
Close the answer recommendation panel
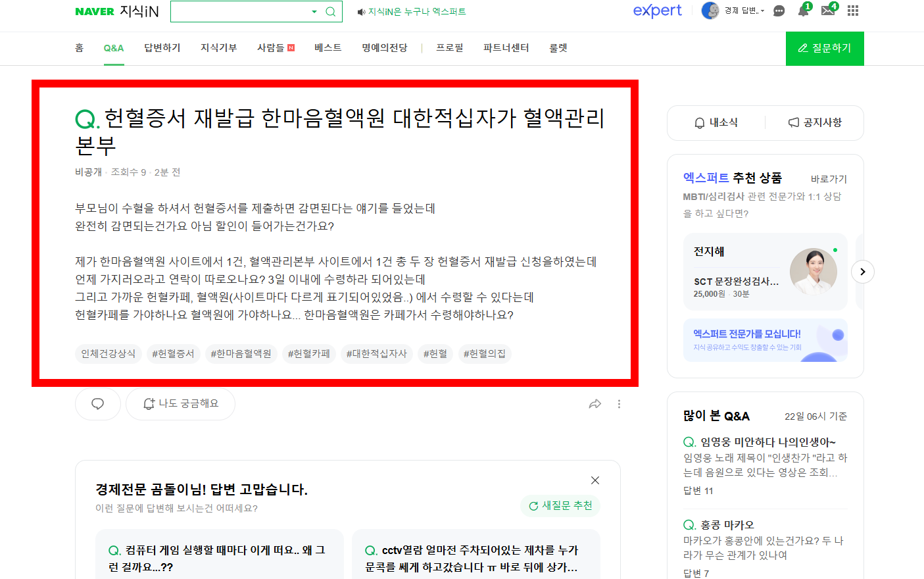pos(595,480)
